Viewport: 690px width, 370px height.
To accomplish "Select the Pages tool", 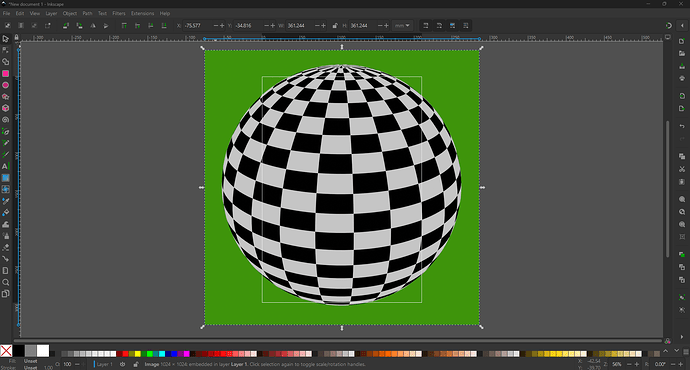I will click(5, 293).
